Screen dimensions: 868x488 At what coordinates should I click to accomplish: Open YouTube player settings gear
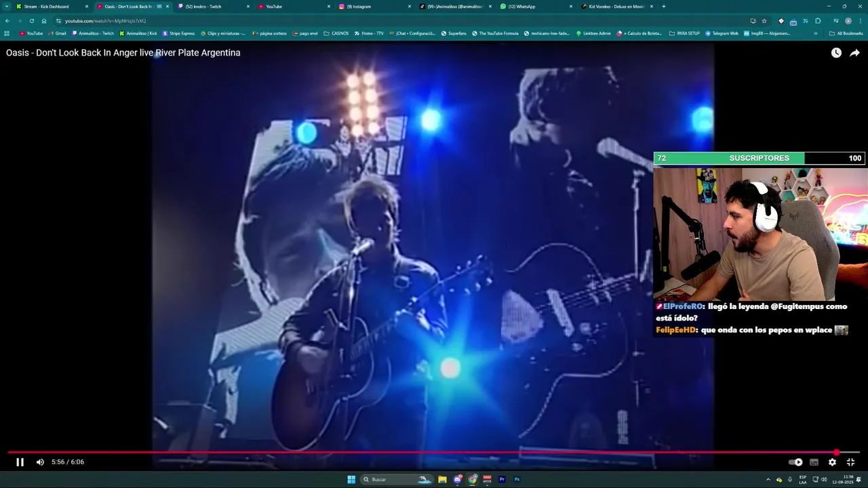(832, 462)
